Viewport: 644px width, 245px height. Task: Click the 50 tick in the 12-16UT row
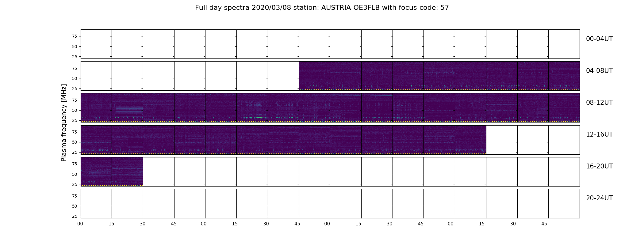tap(75, 142)
